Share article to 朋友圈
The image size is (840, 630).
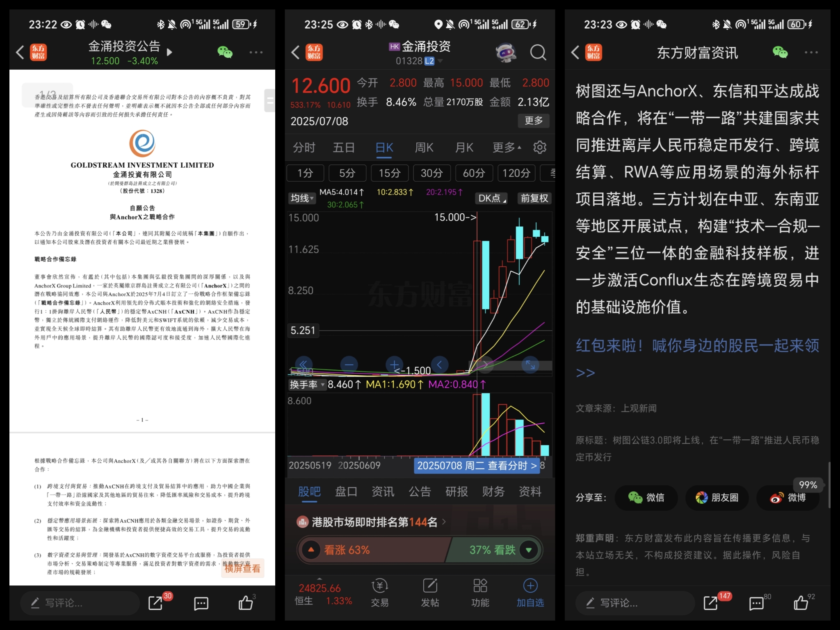click(717, 498)
